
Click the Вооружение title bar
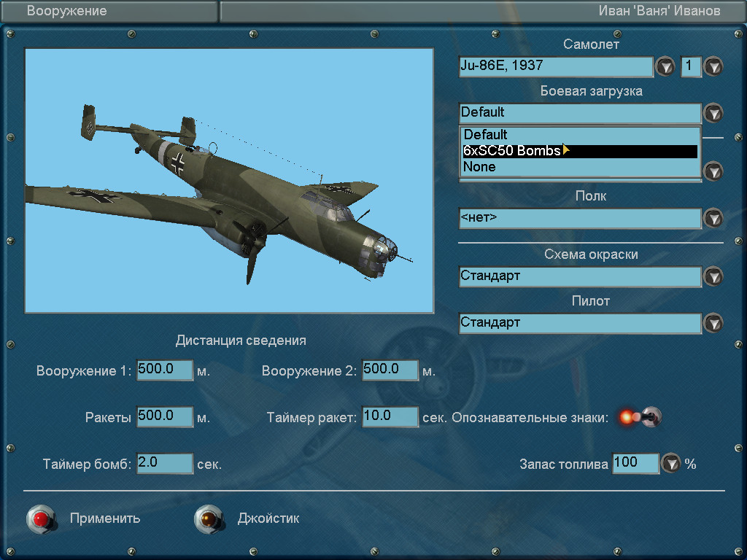pos(109,11)
